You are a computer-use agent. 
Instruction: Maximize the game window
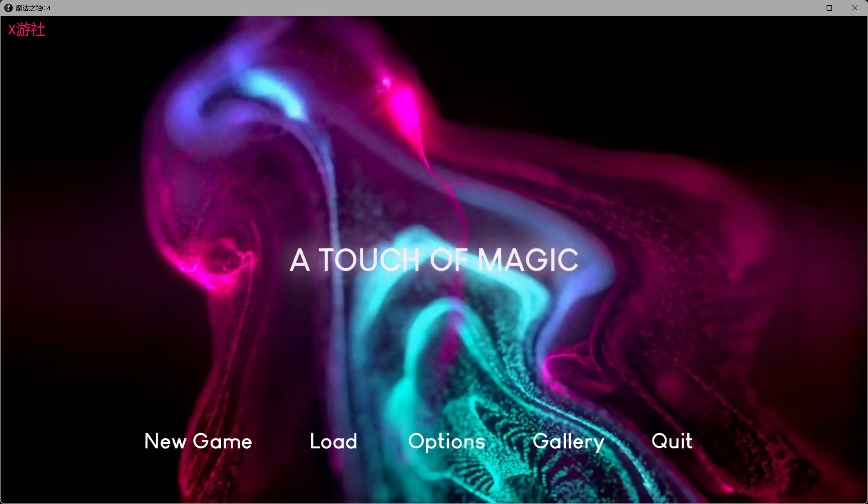click(x=829, y=8)
